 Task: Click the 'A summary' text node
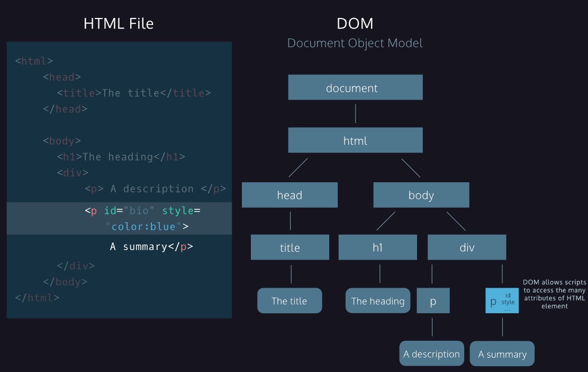pyautogui.click(x=502, y=353)
